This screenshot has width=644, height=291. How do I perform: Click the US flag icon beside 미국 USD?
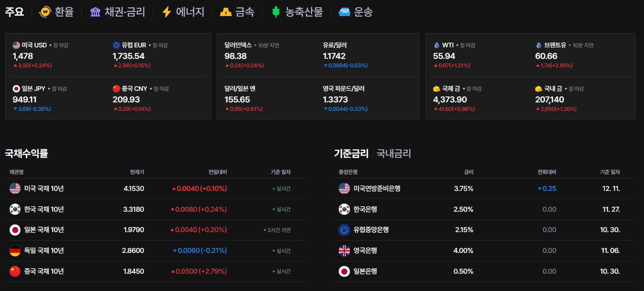click(16, 45)
